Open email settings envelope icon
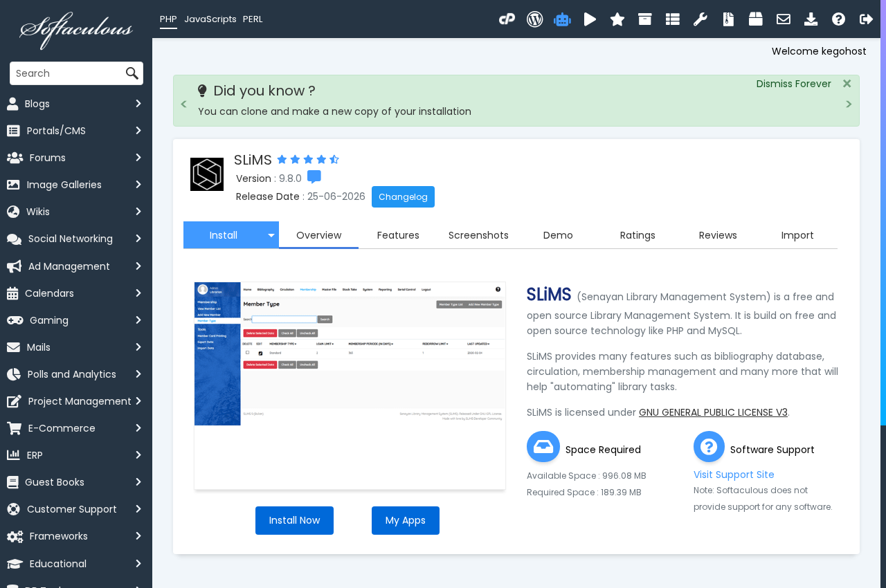Viewport: 886px width, 588px height. pyautogui.click(x=784, y=19)
